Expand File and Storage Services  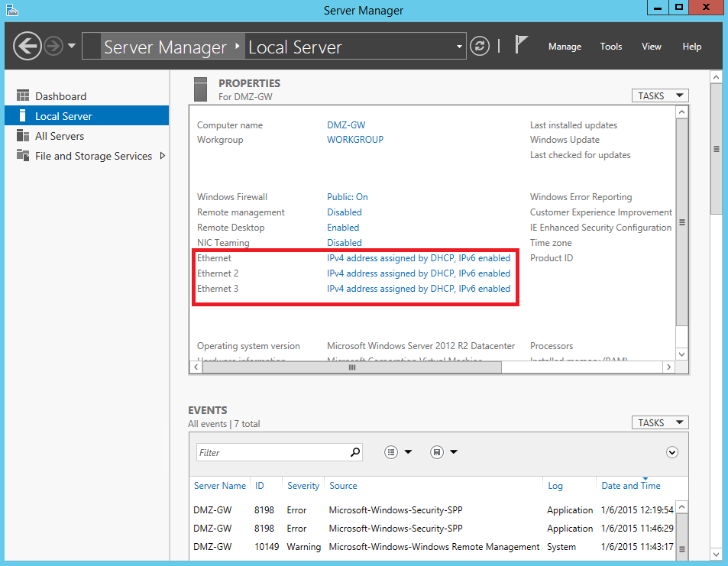[163, 156]
